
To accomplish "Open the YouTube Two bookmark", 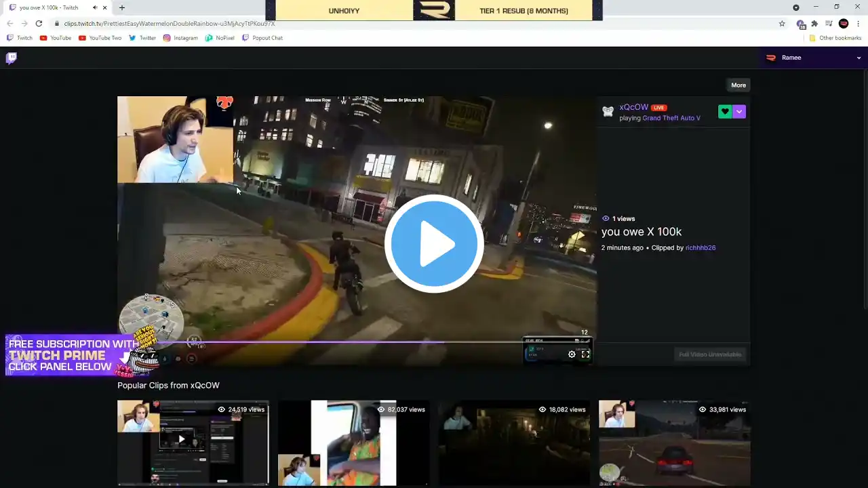I will pos(100,38).
